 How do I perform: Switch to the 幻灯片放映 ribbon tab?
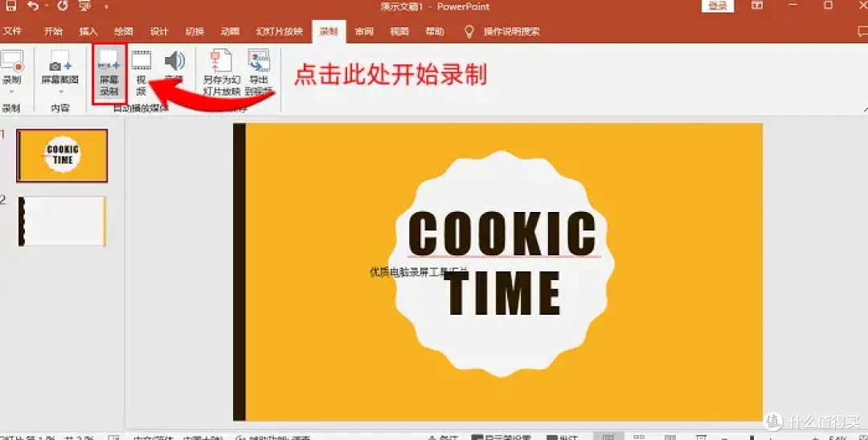(x=280, y=31)
